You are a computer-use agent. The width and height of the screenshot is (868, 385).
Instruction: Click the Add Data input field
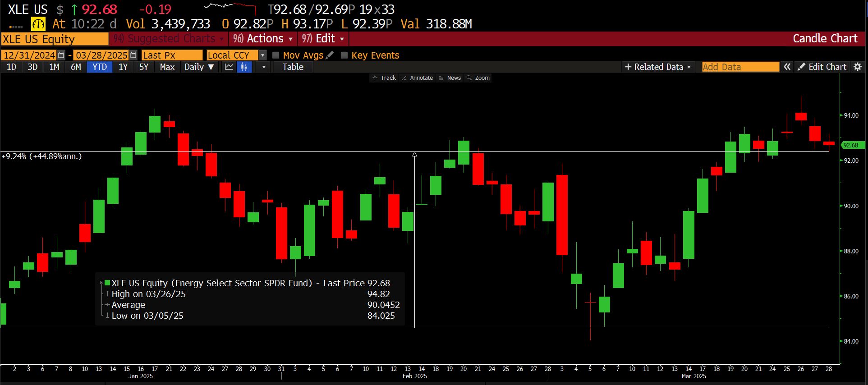click(740, 67)
